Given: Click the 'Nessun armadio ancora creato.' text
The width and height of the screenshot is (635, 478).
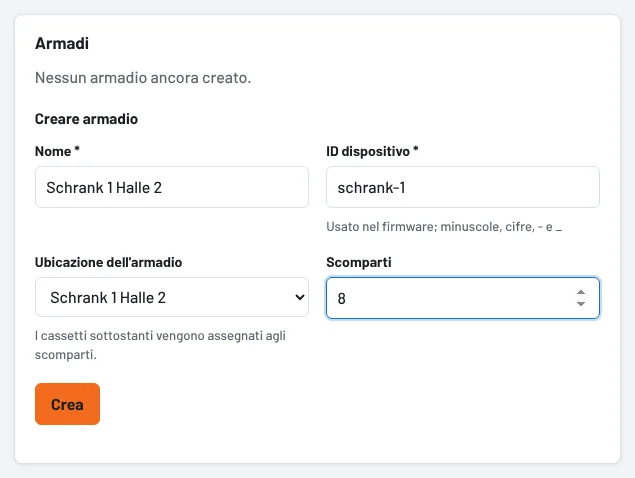Looking at the screenshot, I should 143,77.
